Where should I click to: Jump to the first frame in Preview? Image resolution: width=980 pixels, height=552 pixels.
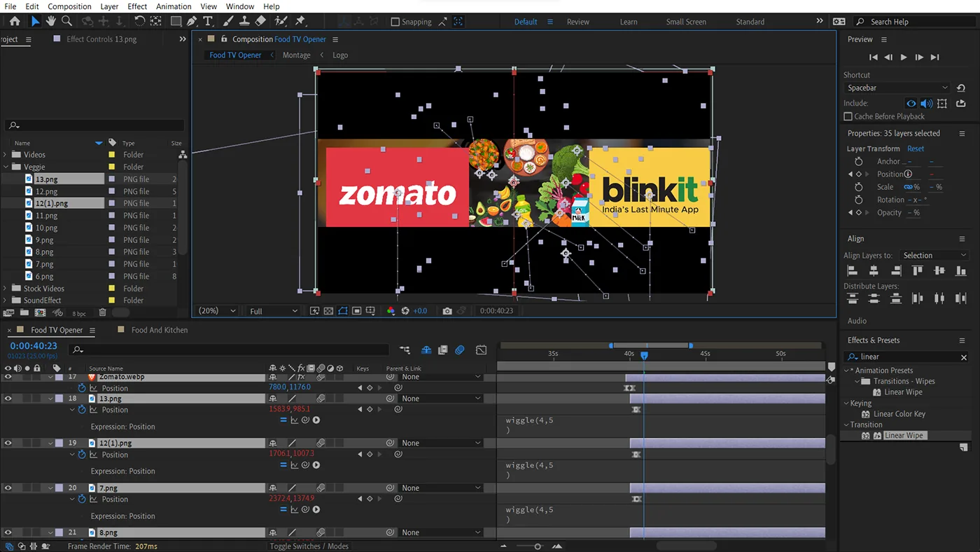[873, 57]
